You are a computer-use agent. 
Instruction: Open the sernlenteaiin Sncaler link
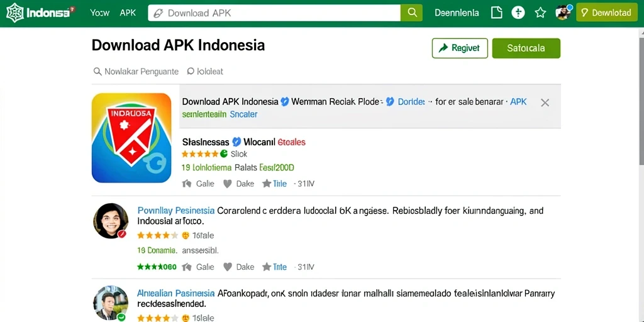point(219,114)
